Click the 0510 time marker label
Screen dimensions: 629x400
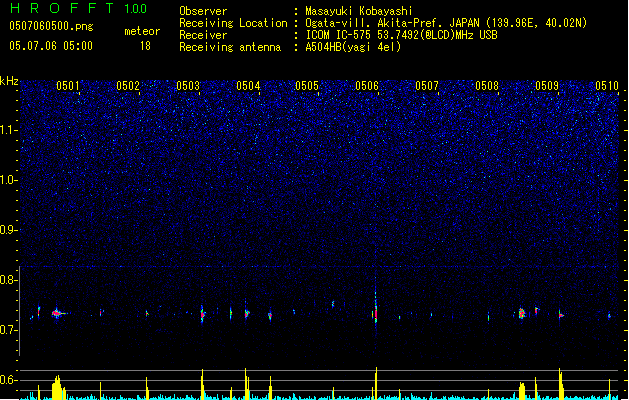click(607, 86)
